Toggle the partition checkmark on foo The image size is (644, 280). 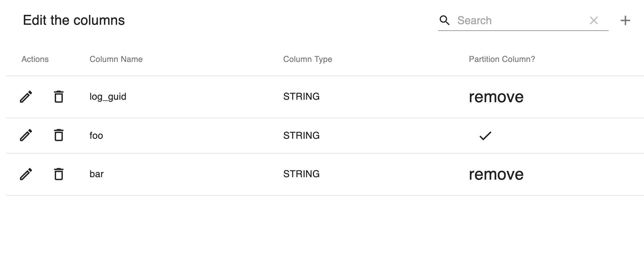click(485, 135)
